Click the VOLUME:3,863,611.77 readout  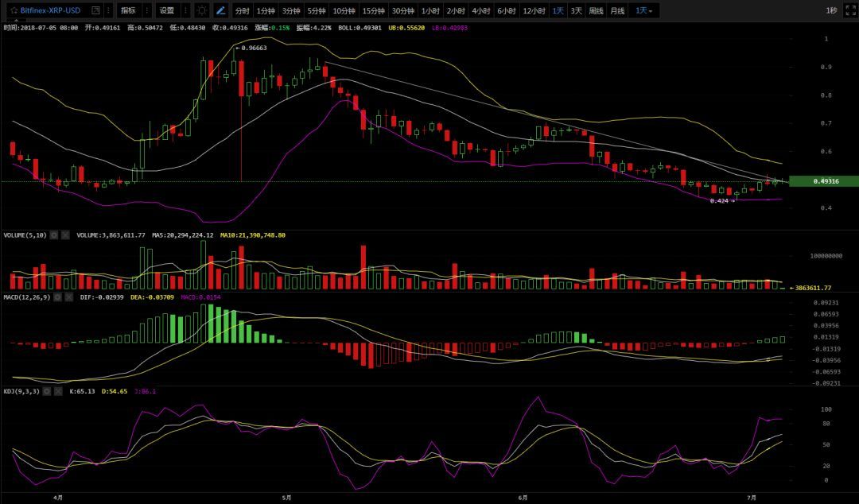(x=111, y=235)
